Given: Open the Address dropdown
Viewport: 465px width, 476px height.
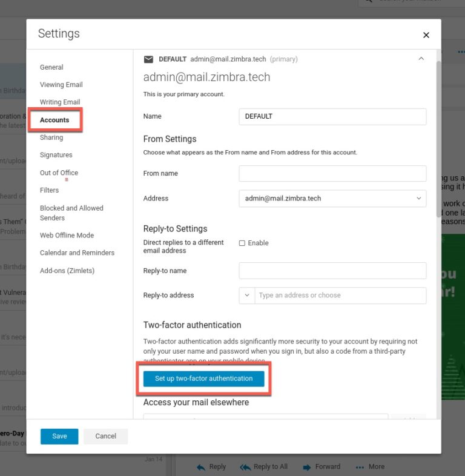Looking at the screenshot, I should click(x=332, y=199).
